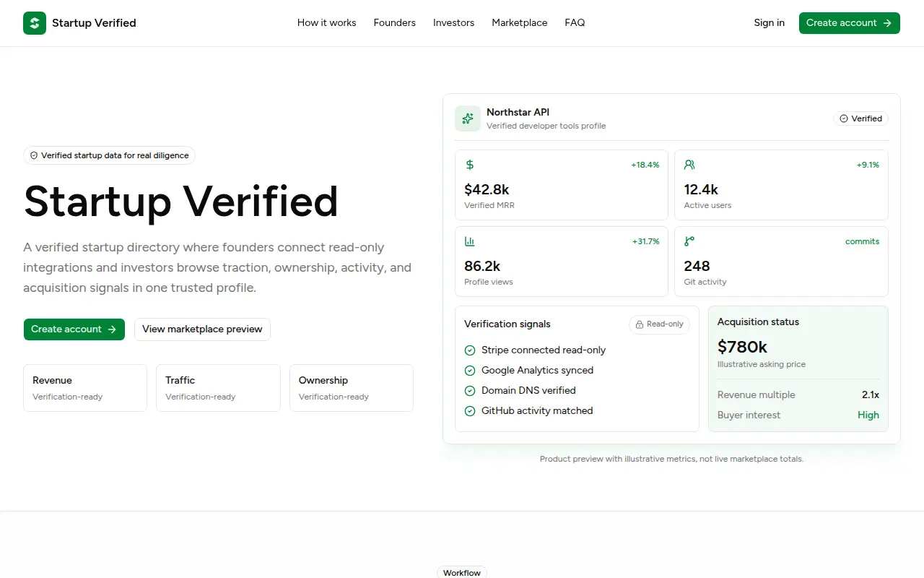Click the Domain DNS verified text
The image size is (924, 578).
point(528,391)
